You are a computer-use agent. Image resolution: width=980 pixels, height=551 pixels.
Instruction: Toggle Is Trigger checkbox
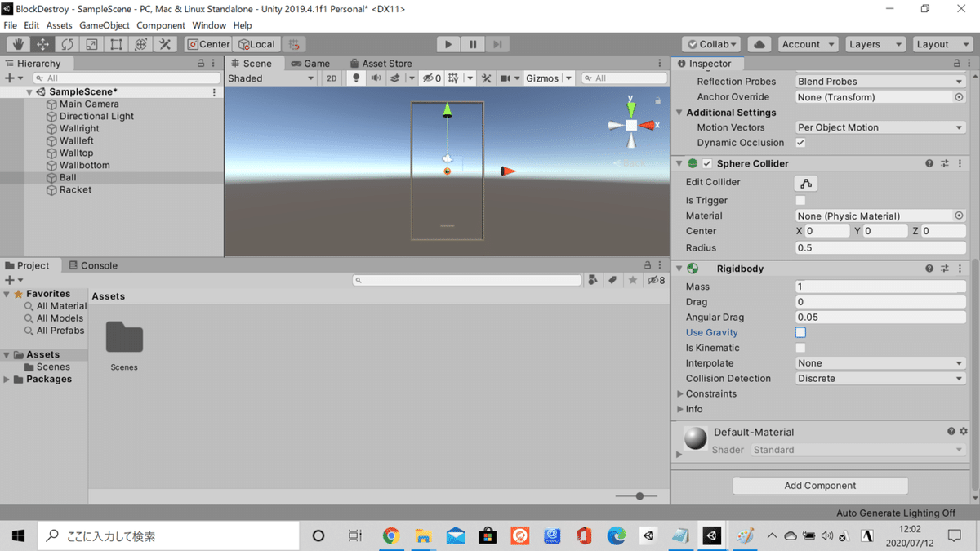tap(800, 200)
